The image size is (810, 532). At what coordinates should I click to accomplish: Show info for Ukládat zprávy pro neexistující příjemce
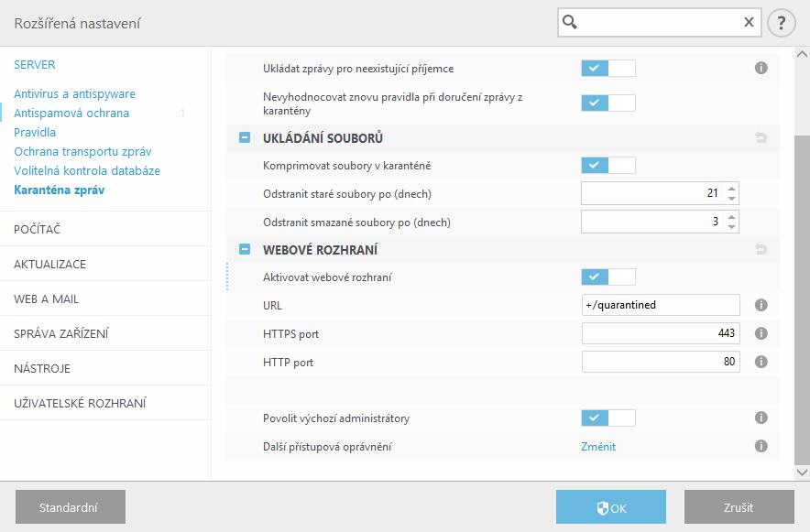pos(761,68)
